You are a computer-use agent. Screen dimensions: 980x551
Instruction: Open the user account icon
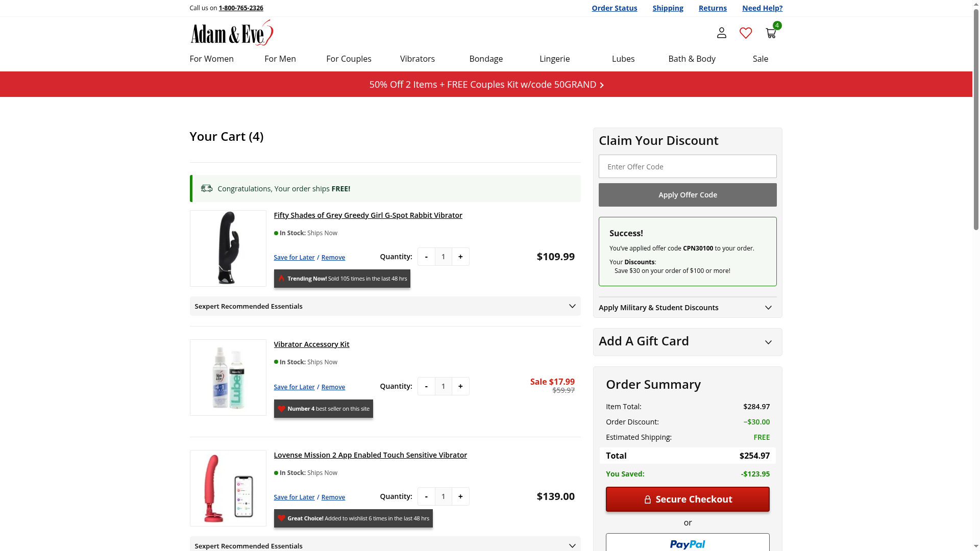click(x=721, y=33)
